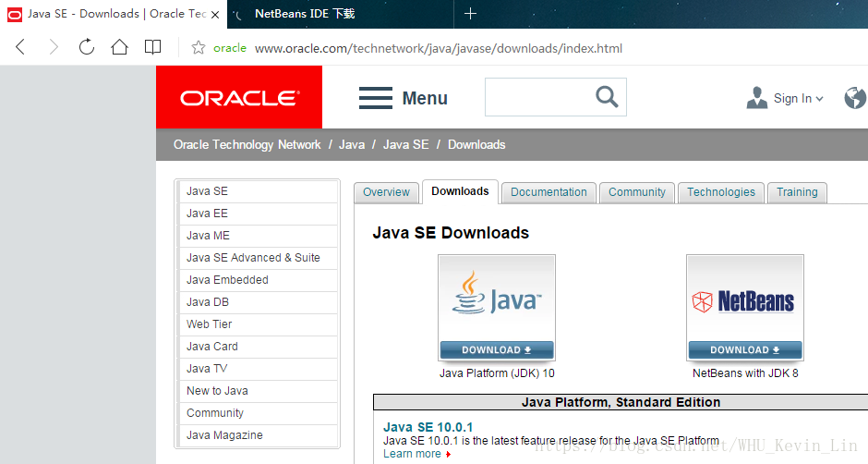Click Java Platform (JDK) 10 caption
The height and width of the screenshot is (464, 868).
(497, 373)
